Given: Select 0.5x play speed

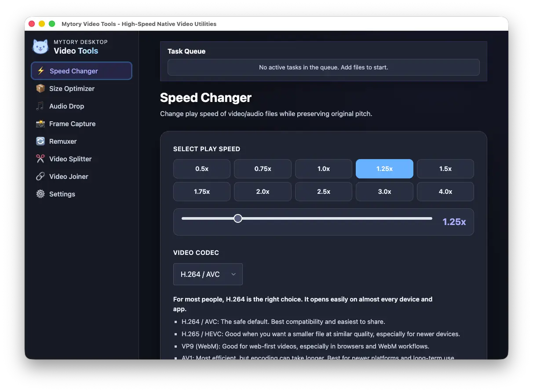Looking at the screenshot, I should tap(202, 169).
